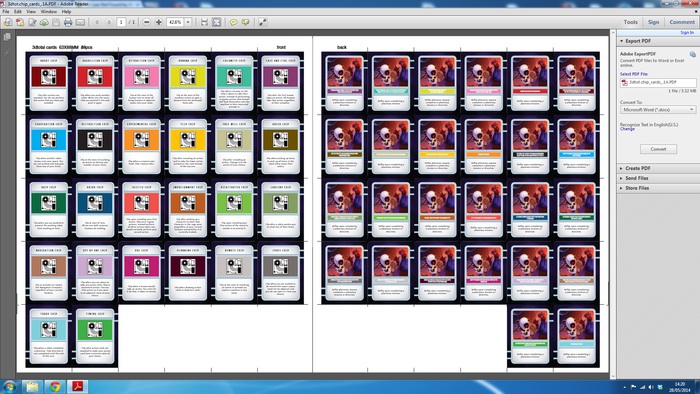700x394 pixels.
Task: Open the Convert To format dropdown
Action: (x=658, y=110)
